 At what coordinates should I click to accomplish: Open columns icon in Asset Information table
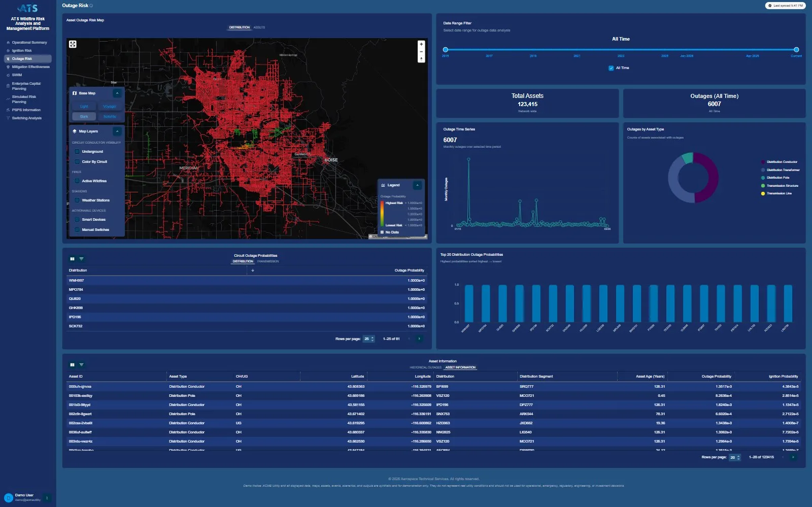point(72,365)
